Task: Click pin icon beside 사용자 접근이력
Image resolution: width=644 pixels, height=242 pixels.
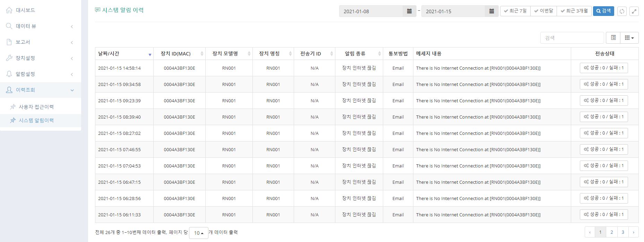Action: pos(13,107)
